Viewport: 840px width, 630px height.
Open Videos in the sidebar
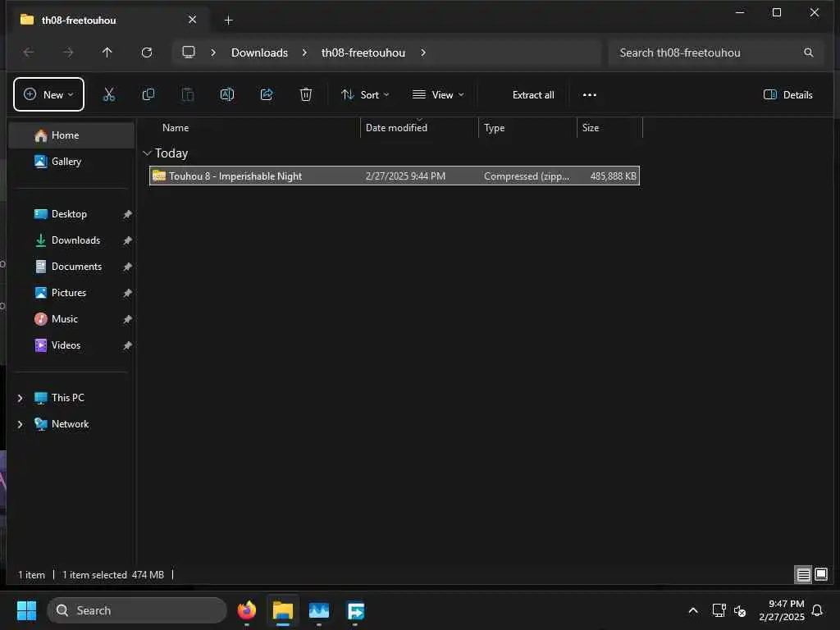pos(71,345)
